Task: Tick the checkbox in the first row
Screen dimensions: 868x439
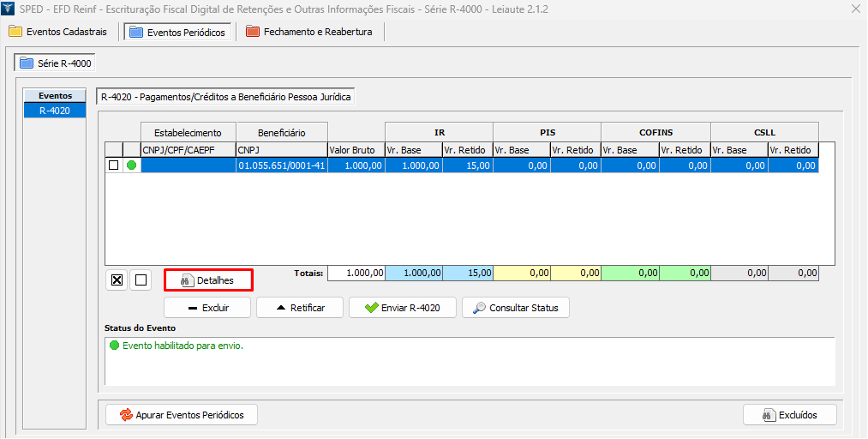Action: tap(113, 165)
